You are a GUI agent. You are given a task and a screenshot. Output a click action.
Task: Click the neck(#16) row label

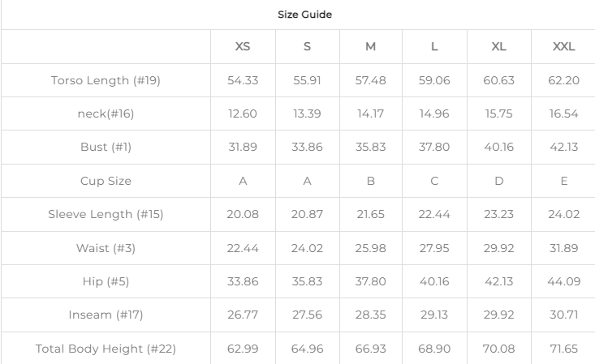click(106, 113)
